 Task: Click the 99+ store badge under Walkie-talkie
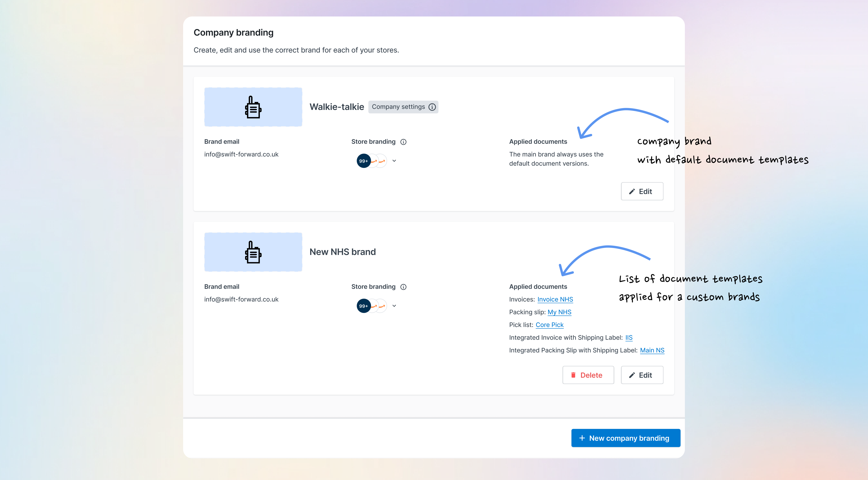(363, 161)
